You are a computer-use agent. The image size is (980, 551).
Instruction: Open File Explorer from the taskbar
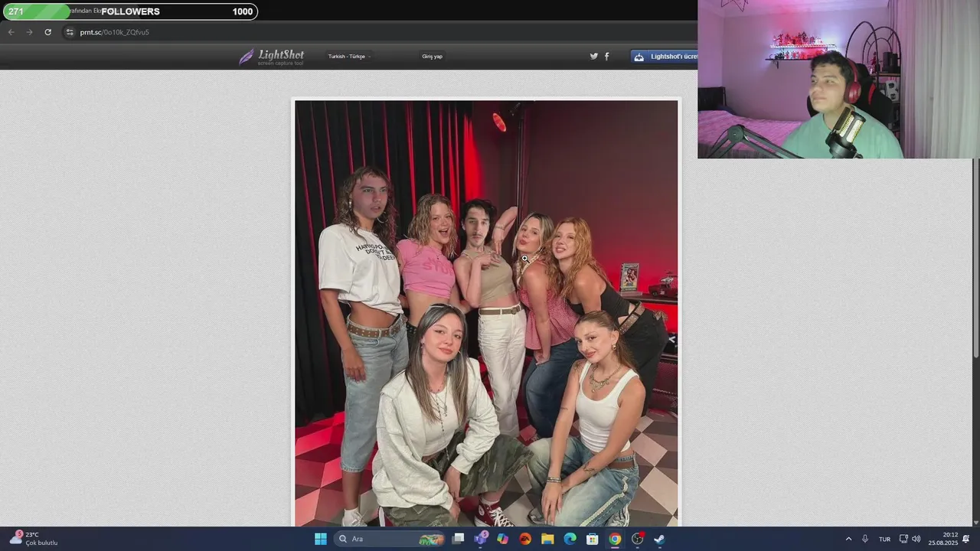pyautogui.click(x=547, y=539)
